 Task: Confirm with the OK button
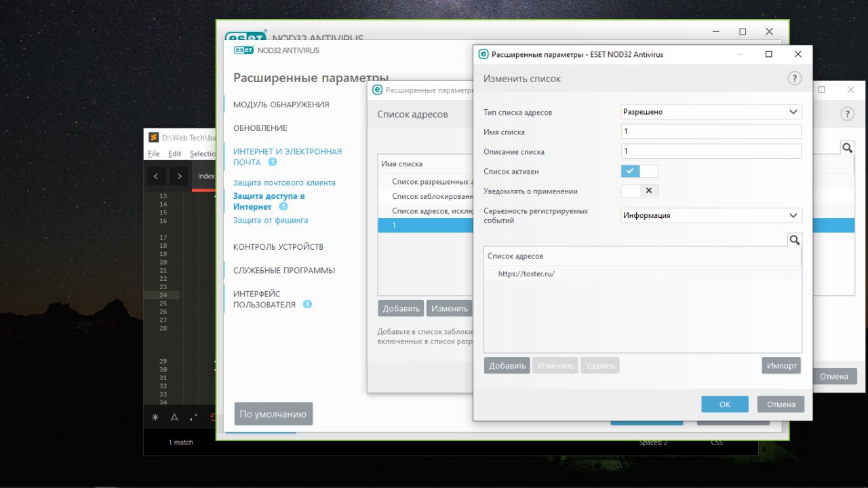pos(725,404)
